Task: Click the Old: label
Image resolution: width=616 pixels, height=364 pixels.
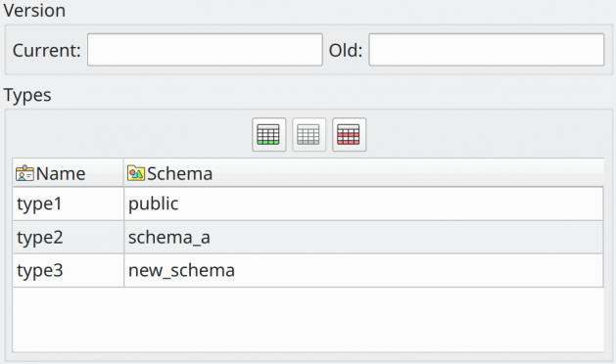Action: [x=346, y=50]
